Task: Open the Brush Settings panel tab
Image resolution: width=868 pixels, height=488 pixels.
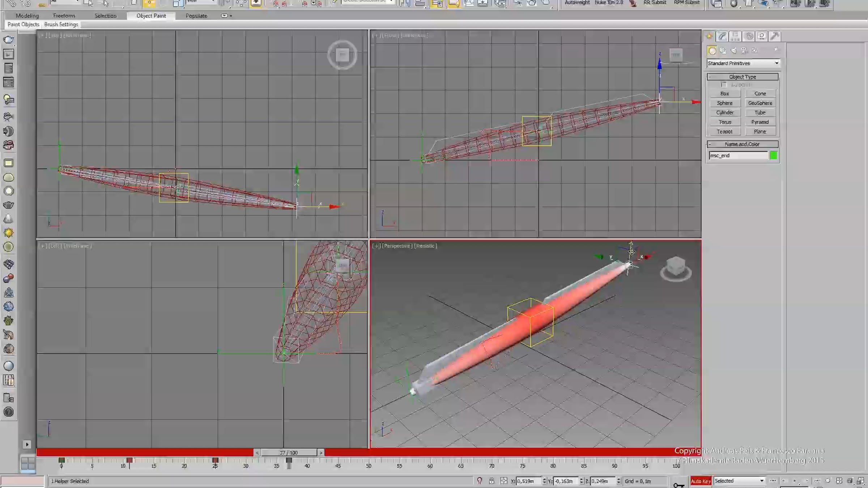Action: point(61,24)
